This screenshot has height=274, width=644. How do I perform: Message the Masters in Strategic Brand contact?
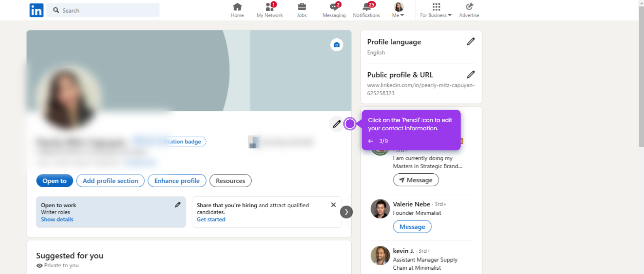coord(416,180)
